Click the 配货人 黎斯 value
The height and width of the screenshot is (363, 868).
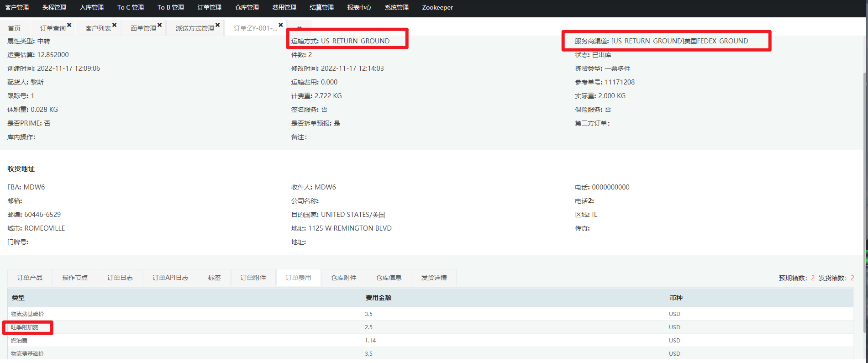point(37,82)
